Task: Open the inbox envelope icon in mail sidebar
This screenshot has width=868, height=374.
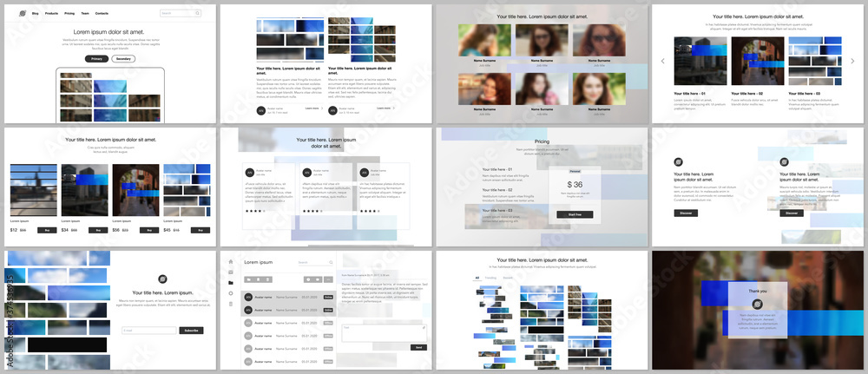Action: 231,272
